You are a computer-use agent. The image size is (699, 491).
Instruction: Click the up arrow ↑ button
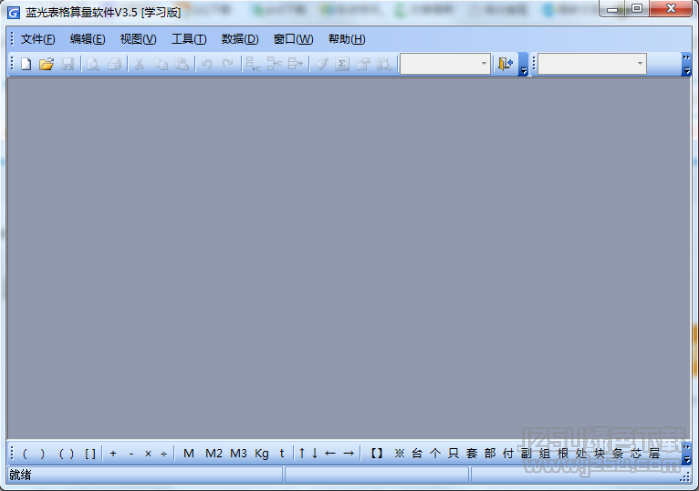pyautogui.click(x=302, y=454)
